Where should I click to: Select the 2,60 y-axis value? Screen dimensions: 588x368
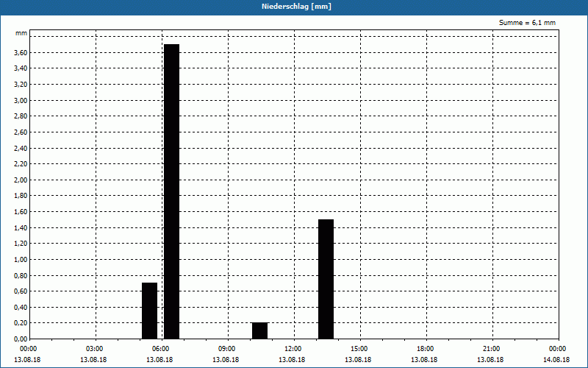pyautogui.click(x=21, y=132)
